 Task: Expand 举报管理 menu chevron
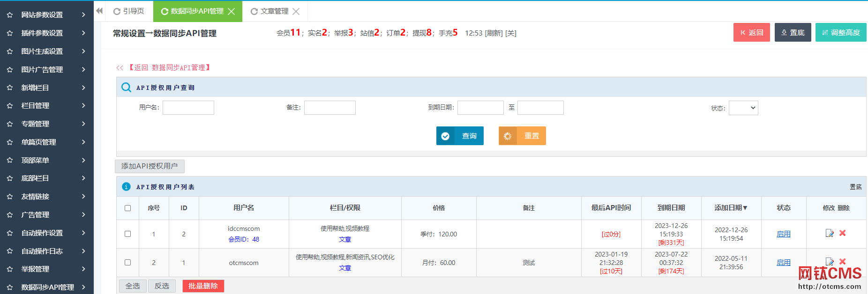[x=83, y=269]
